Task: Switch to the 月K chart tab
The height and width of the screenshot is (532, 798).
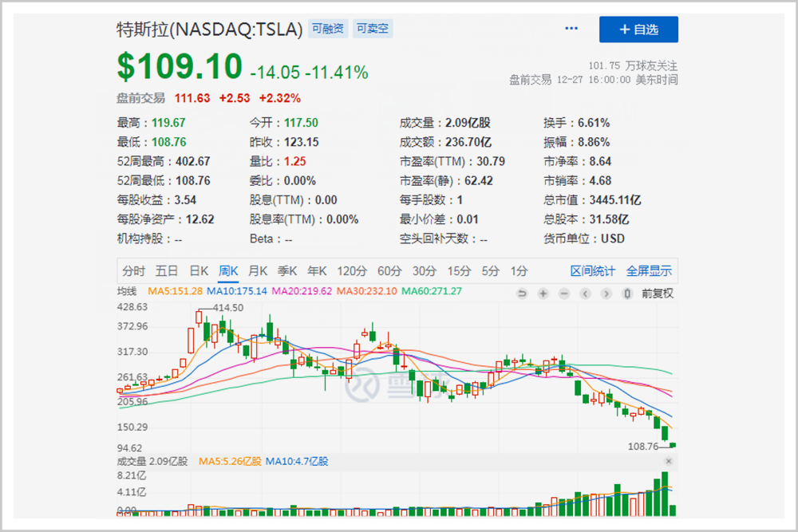Action: pyautogui.click(x=258, y=271)
